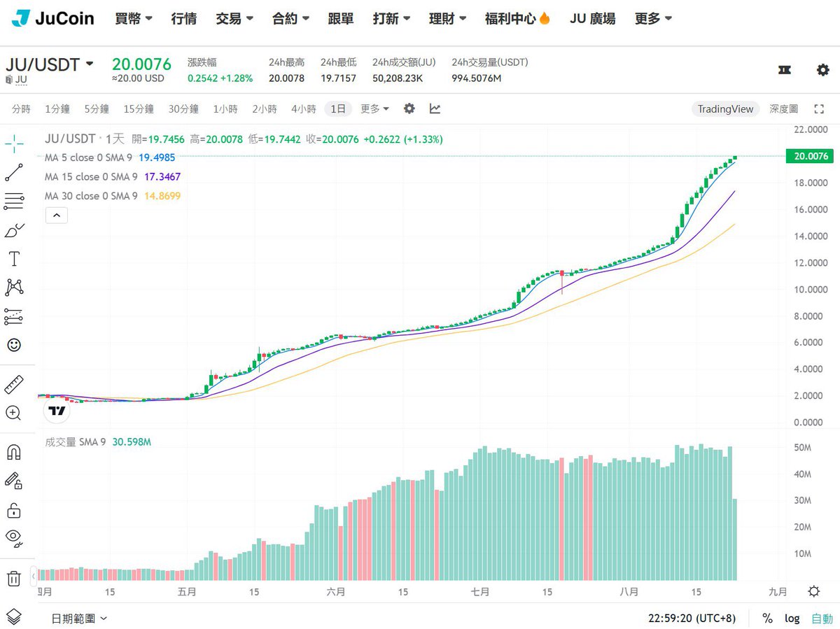Click the ticket coupon icon
The width and height of the screenshot is (840, 629).
tap(785, 70)
